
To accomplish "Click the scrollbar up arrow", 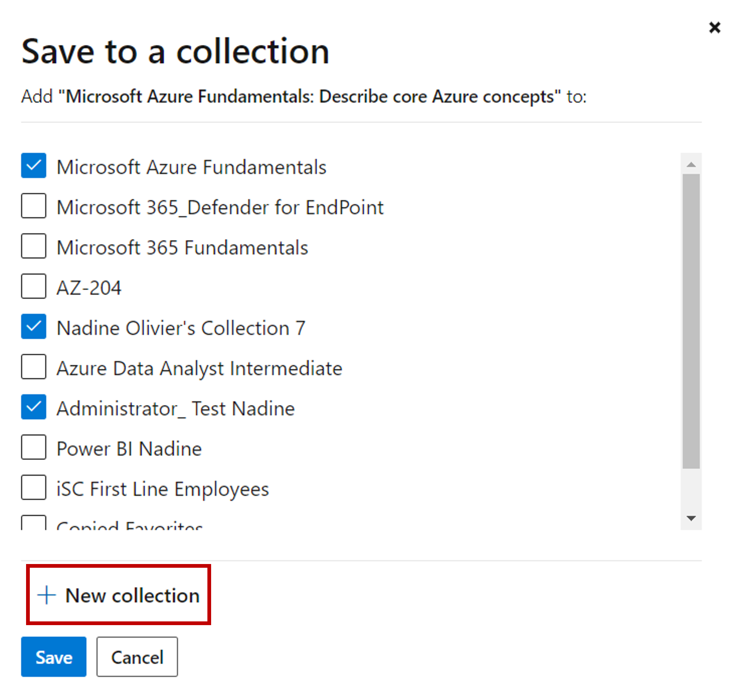I will (x=691, y=165).
